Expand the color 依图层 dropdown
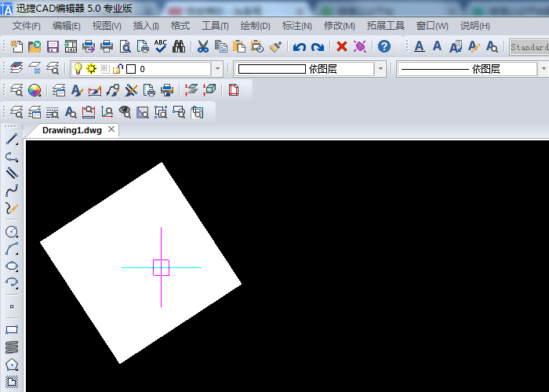 click(380, 69)
